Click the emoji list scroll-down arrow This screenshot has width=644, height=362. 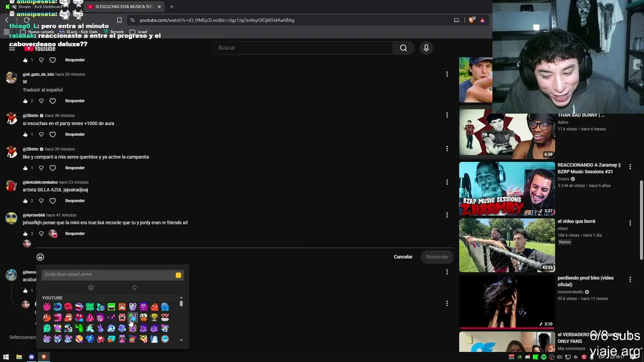click(181, 340)
